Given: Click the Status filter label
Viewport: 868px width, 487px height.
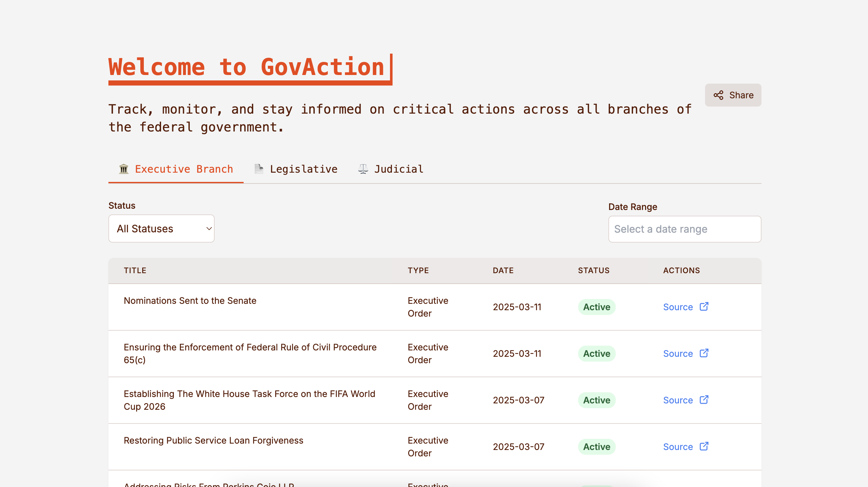Looking at the screenshot, I should tap(121, 206).
